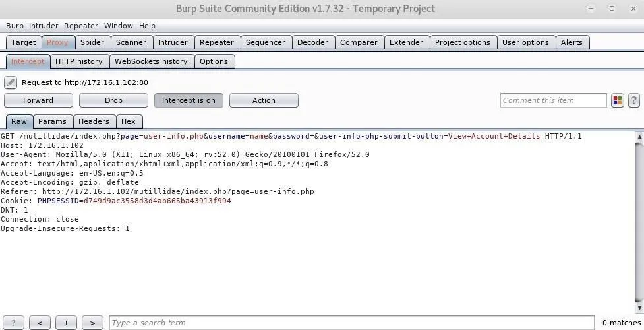Open the highlight color picker icon
This screenshot has width=644, height=330.
click(618, 100)
